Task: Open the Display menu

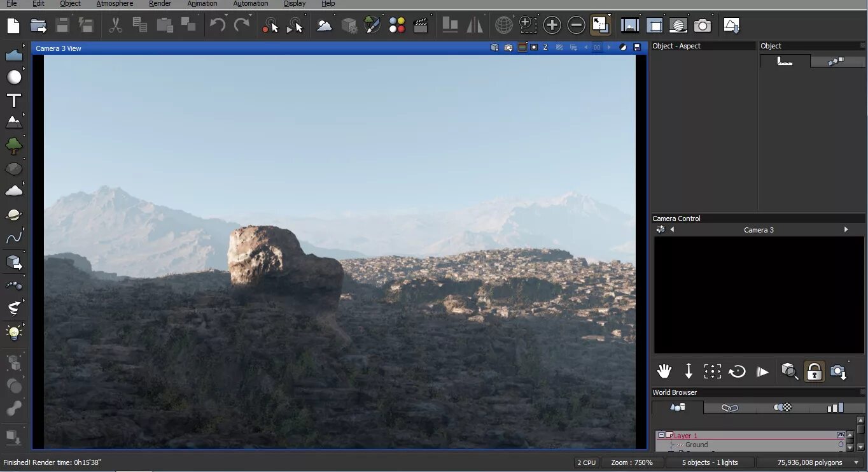Action: click(295, 4)
